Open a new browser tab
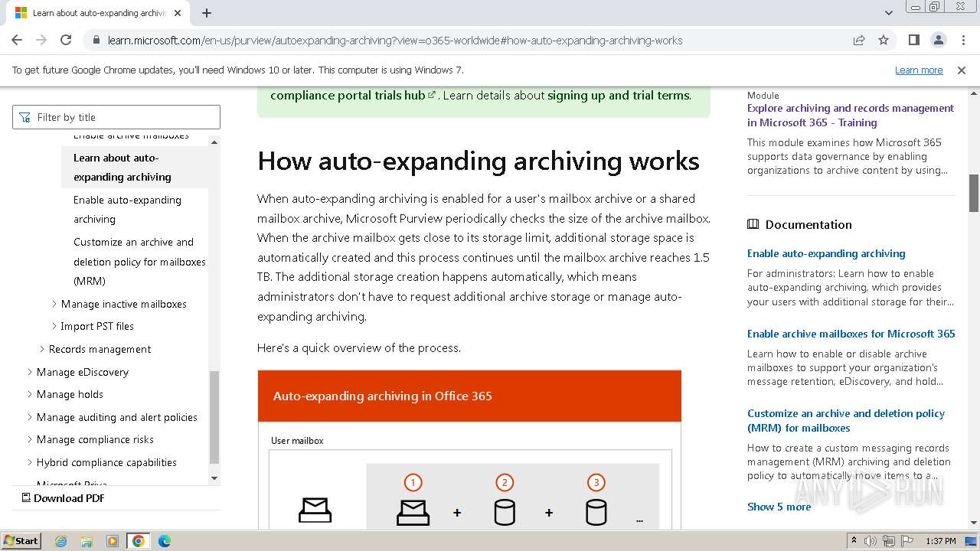 (x=207, y=13)
